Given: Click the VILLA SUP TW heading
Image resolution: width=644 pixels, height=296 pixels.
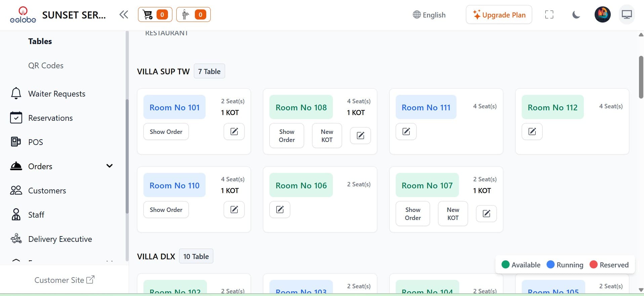Looking at the screenshot, I should (x=163, y=71).
